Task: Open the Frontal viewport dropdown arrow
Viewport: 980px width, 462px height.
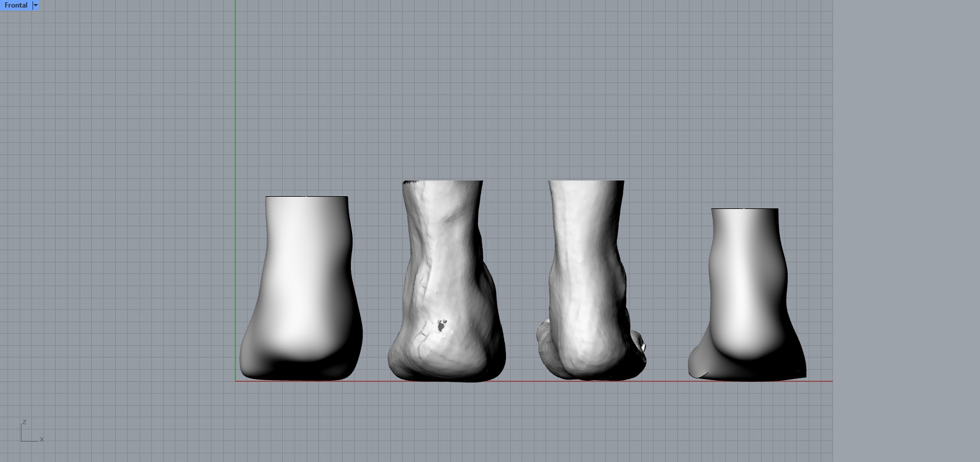Action: [x=35, y=5]
